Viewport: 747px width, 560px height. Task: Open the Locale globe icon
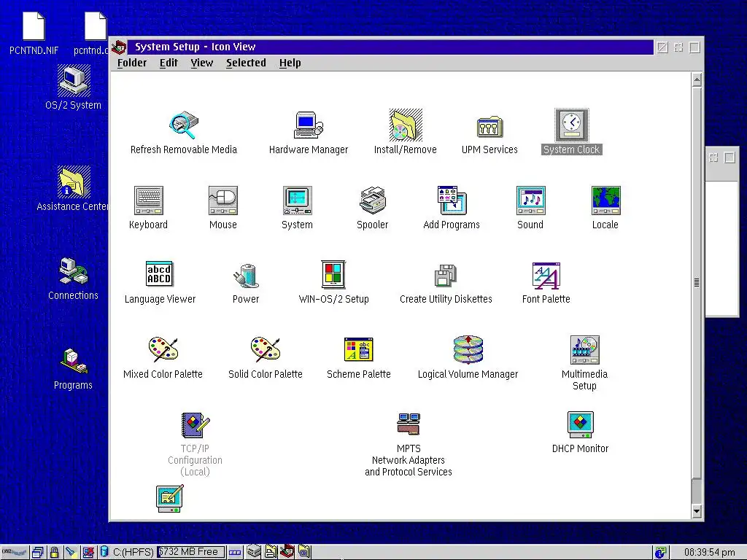(x=605, y=201)
